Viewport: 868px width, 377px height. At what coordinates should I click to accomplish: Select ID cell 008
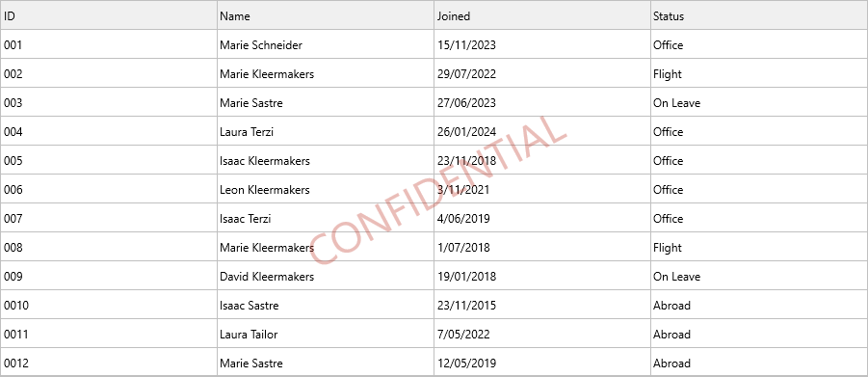[x=109, y=247]
